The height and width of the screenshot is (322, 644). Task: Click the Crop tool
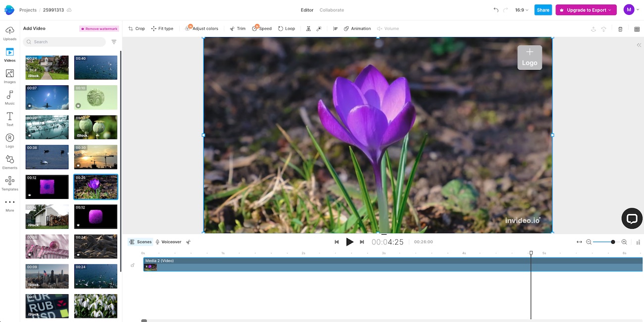[136, 29]
